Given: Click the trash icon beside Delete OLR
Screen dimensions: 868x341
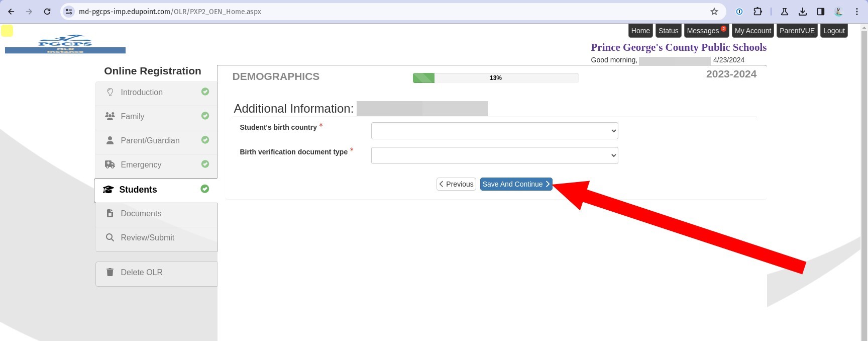Looking at the screenshot, I should tap(110, 272).
